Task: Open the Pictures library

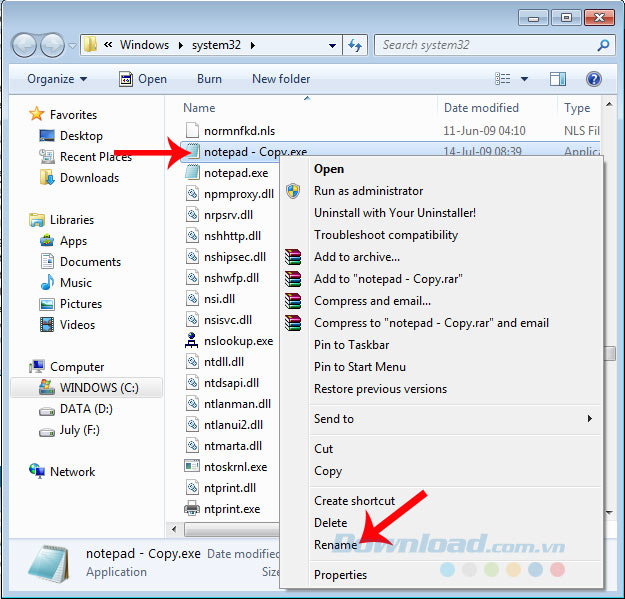Action: click(x=71, y=304)
